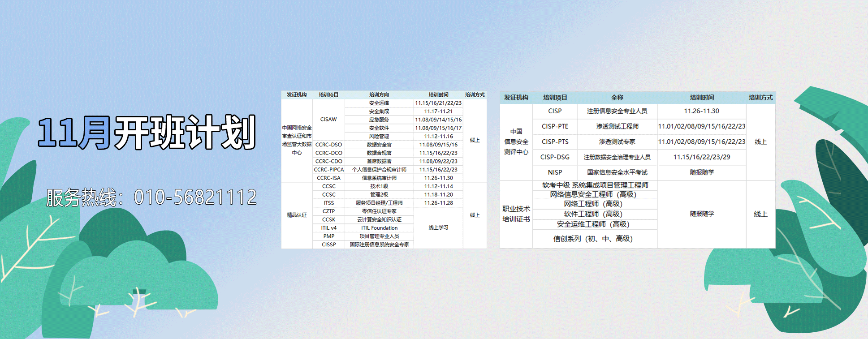This screenshot has width=868, height=339.
Task: Click the CISAW training item cell
Action: tap(328, 120)
